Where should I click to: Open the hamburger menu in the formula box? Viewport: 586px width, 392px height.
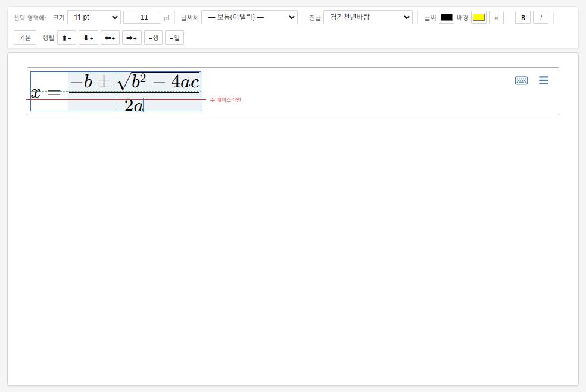click(x=543, y=80)
